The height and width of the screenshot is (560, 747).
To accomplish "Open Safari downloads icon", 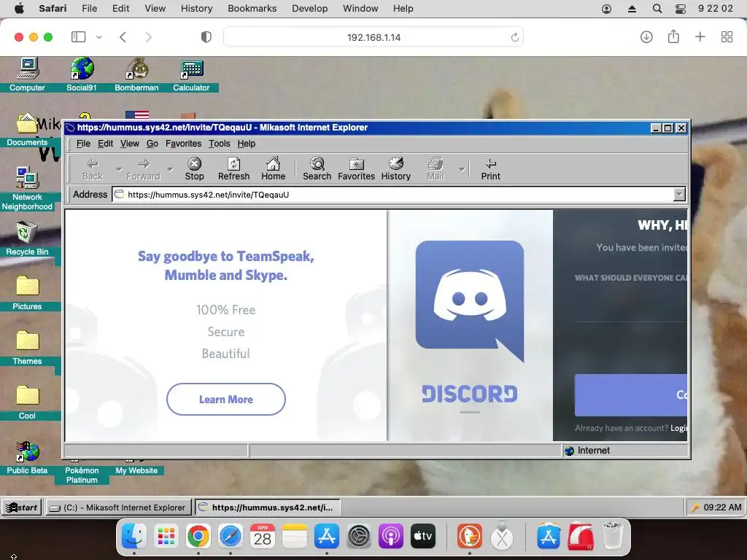I will 646,36.
